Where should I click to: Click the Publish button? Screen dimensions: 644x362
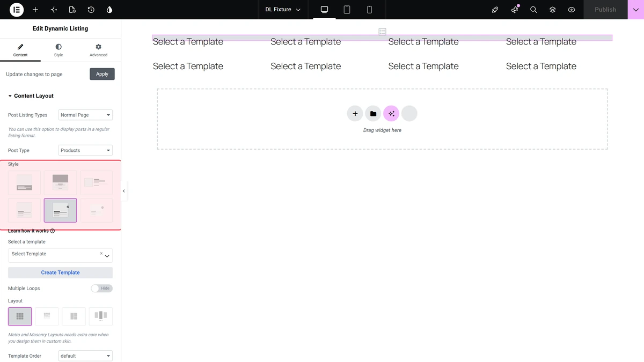click(605, 10)
